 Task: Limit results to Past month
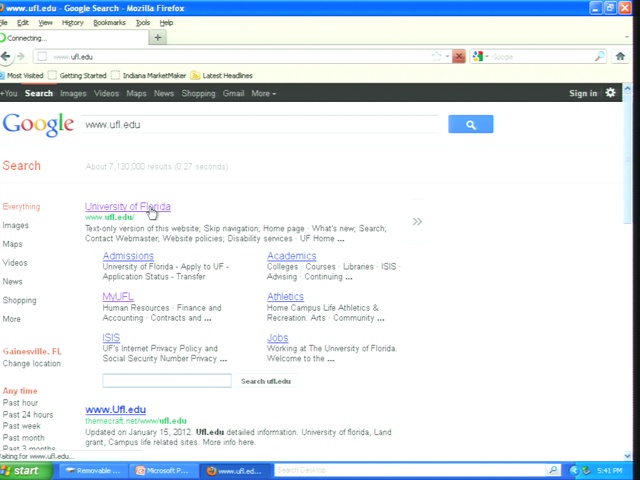click(x=23, y=438)
